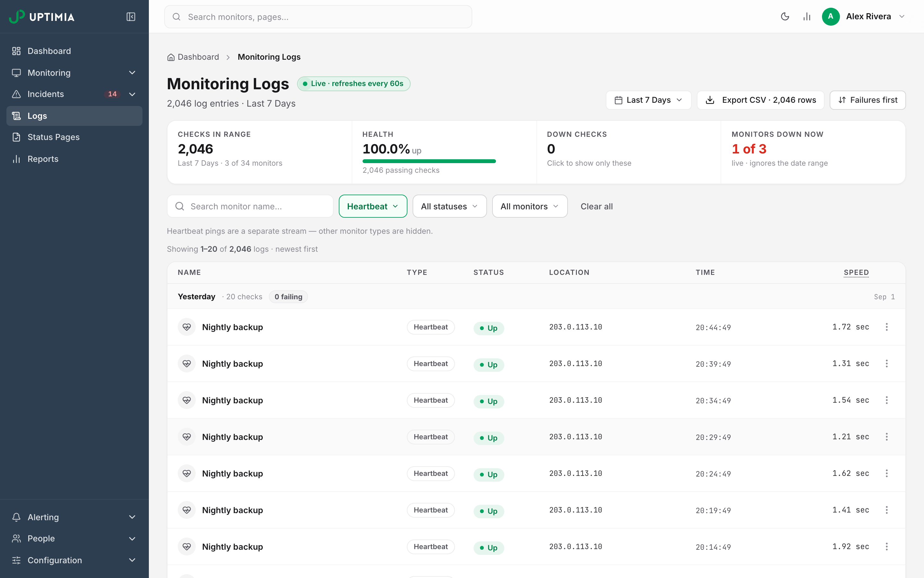Toggle Failures first sorting

[x=868, y=100]
